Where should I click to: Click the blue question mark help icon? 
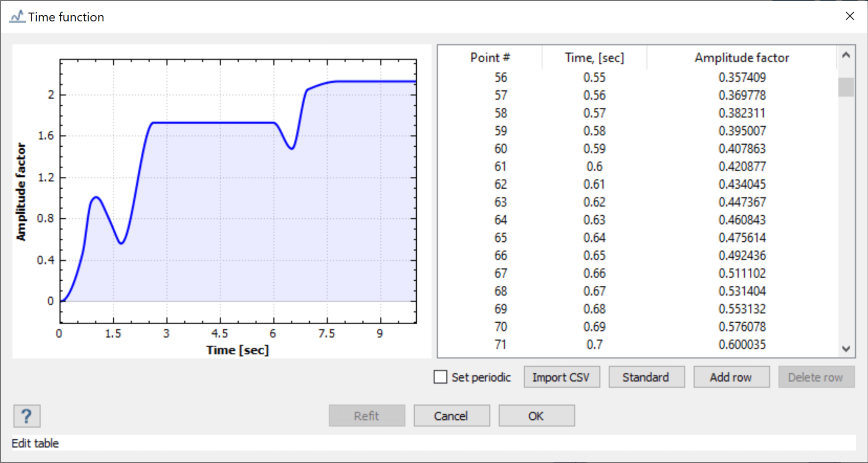(x=27, y=416)
